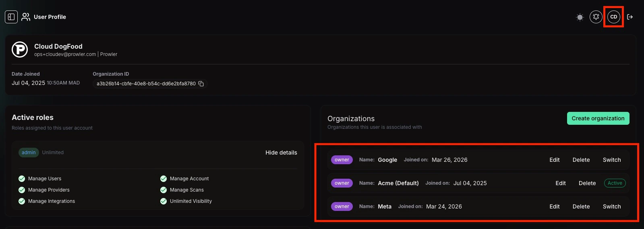Click owner badge in Google row
Image resolution: width=644 pixels, height=229 pixels.
(342, 160)
